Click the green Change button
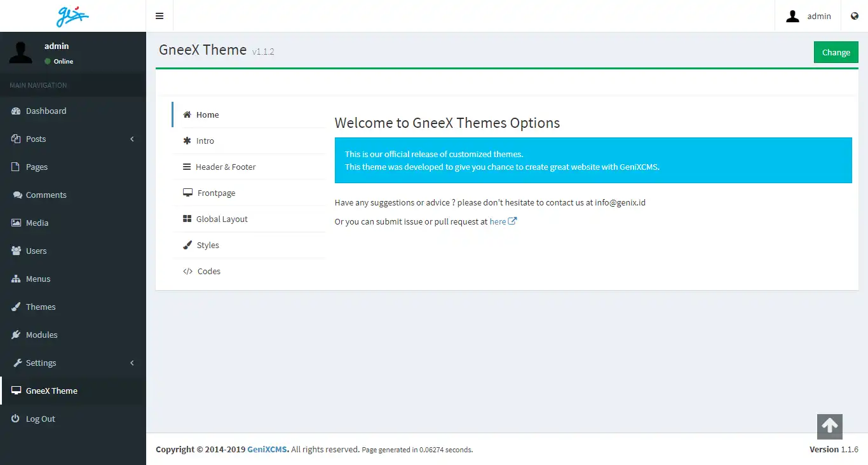 836,52
